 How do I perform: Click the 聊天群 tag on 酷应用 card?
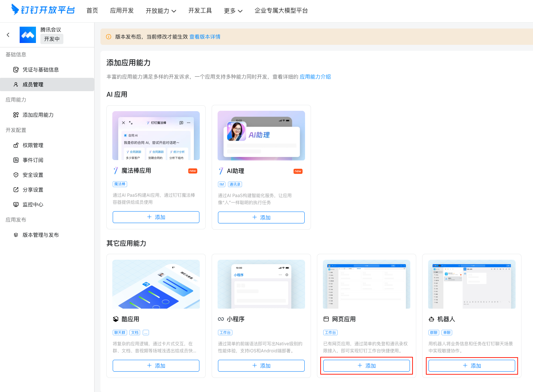click(x=120, y=333)
